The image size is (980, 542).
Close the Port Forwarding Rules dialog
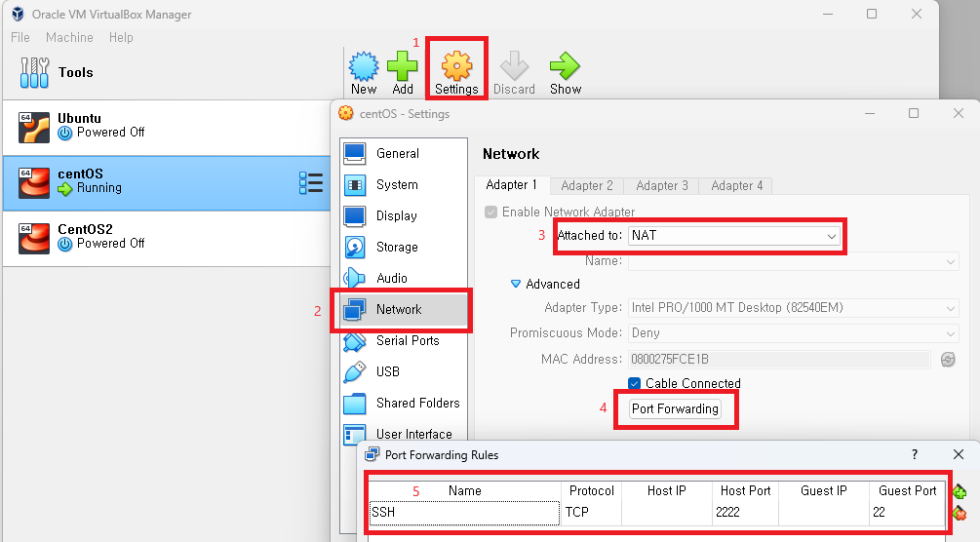point(959,454)
